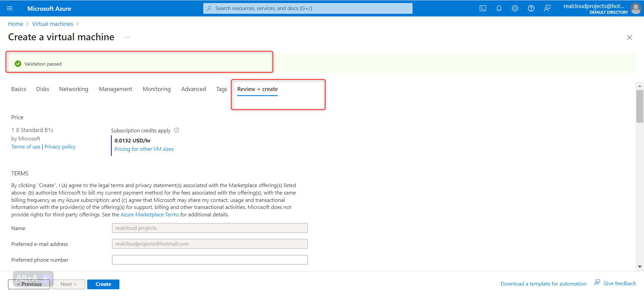The width and height of the screenshot is (644, 299).
Task: Show the Subscription credits info tooltip
Action: click(176, 130)
